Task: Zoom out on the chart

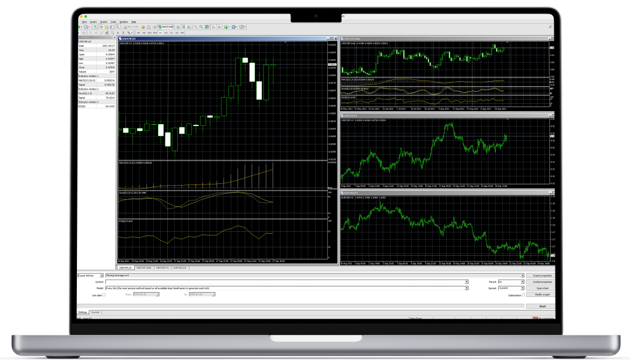Action: [201, 27]
